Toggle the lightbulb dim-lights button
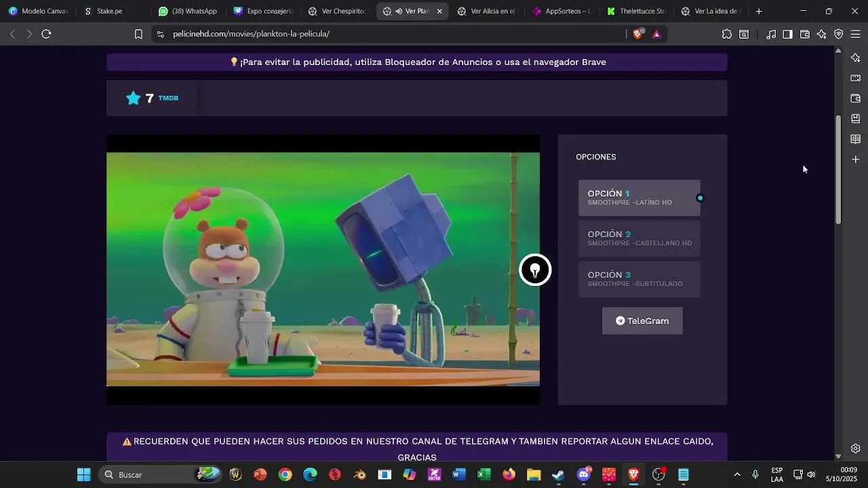Image resolution: width=868 pixels, height=488 pixels. [535, 270]
